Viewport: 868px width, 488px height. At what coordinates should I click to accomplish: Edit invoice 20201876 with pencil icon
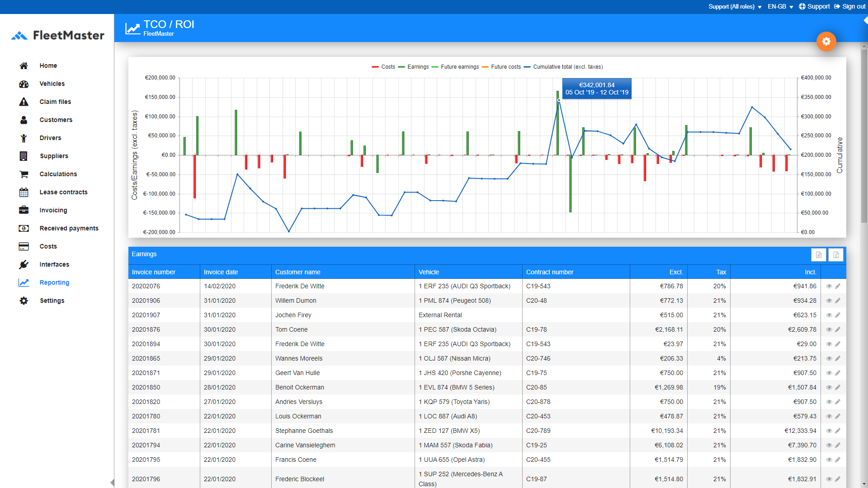pyautogui.click(x=838, y=329)
